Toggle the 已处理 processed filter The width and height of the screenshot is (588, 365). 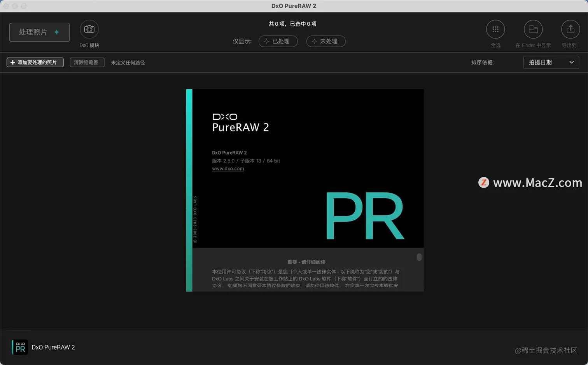pyautogui.click(x=278, y=41)
